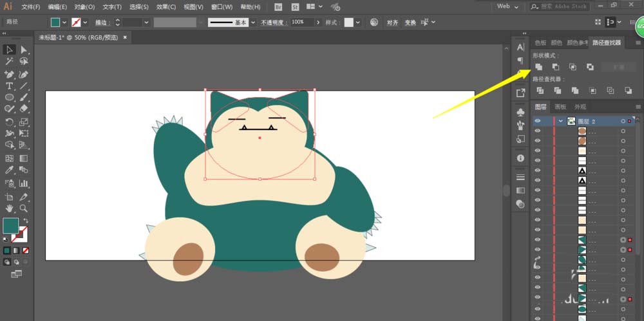Select the Ellipse tool
This screenshot has width=644, height=321.
click(x=10, y=97)
